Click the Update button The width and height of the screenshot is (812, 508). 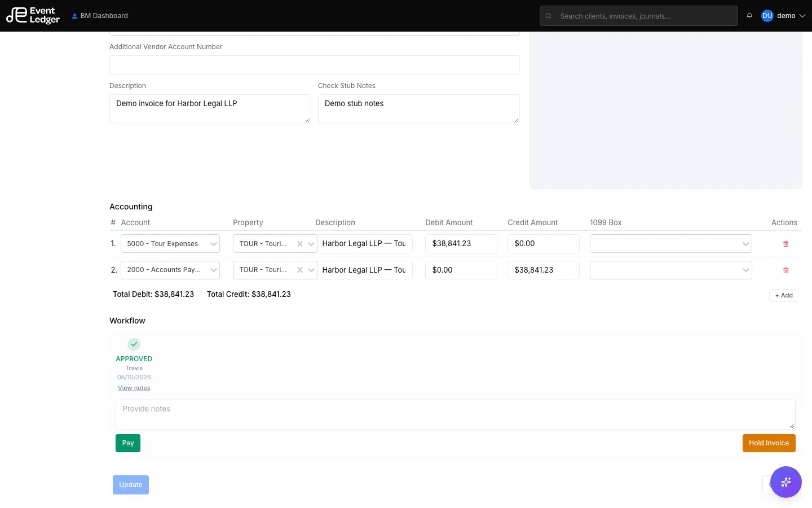(x=131, y=485)
